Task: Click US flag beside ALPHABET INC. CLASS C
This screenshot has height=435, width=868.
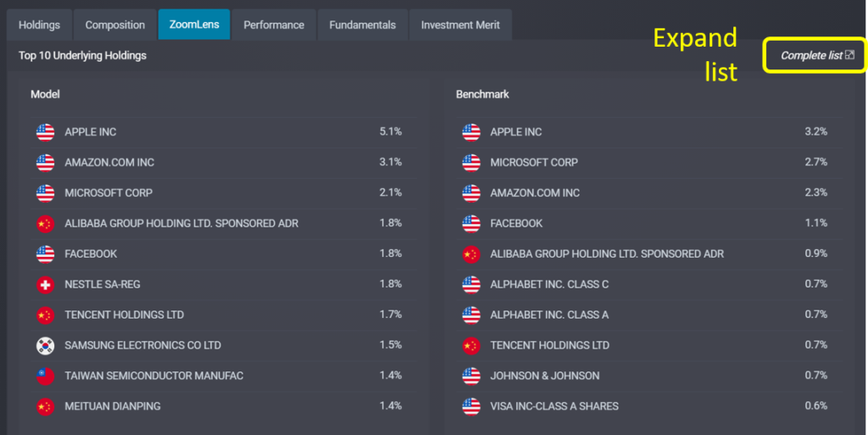Action: click(471, 284)
